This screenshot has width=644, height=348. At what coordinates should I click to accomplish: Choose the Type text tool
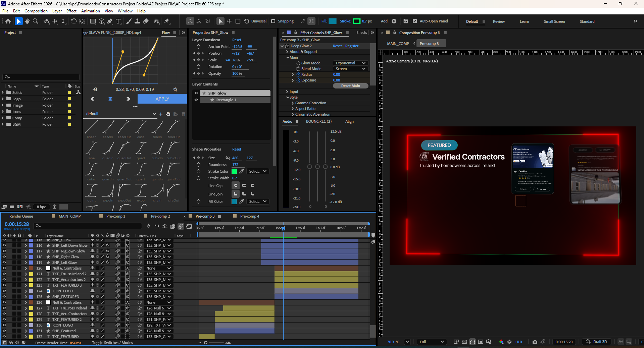118,21
